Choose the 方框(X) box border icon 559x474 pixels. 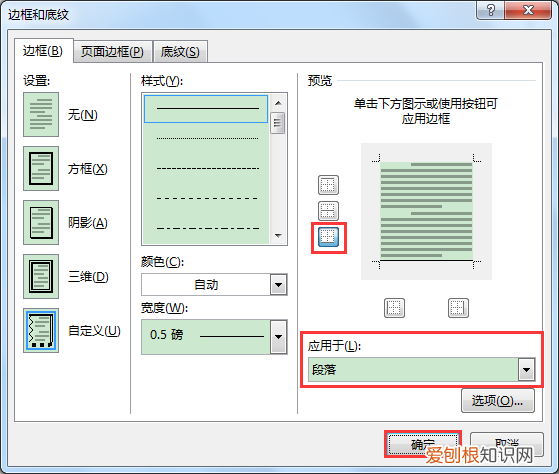41,169
